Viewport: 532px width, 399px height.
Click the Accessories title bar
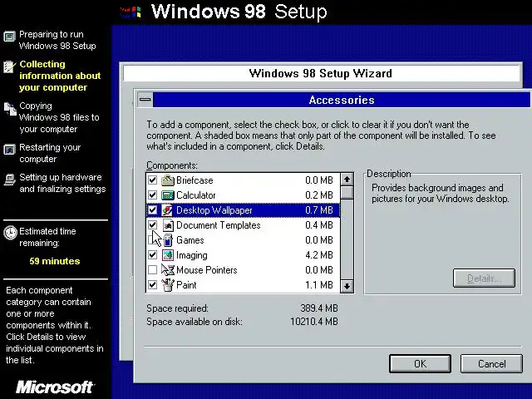tap(342, 100)
